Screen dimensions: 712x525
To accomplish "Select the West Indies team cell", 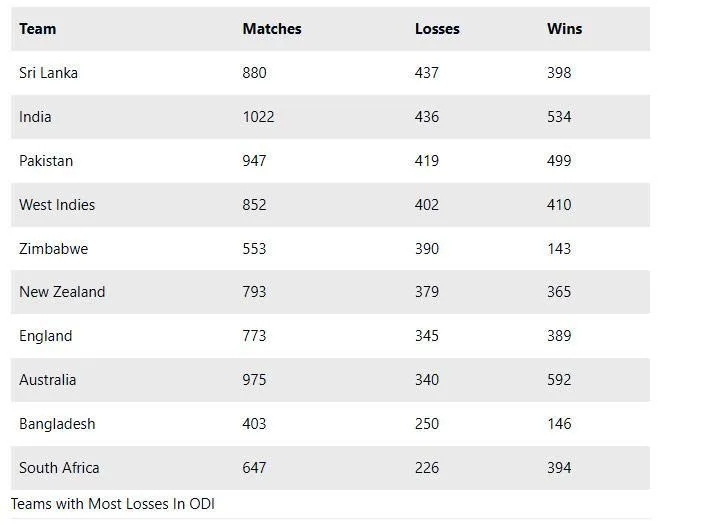I will 57,205.
